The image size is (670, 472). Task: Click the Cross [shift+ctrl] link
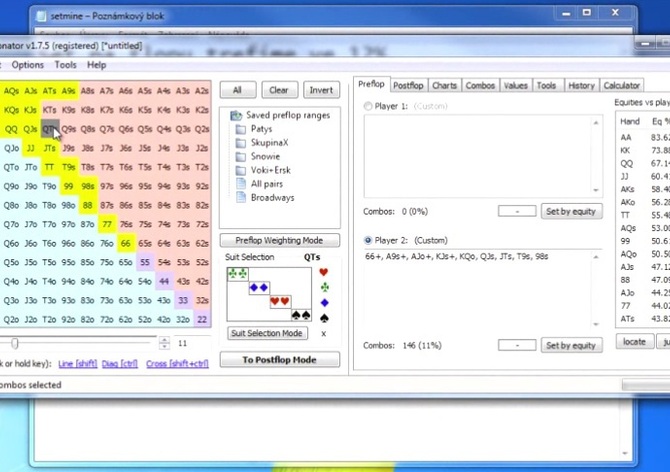177,364
